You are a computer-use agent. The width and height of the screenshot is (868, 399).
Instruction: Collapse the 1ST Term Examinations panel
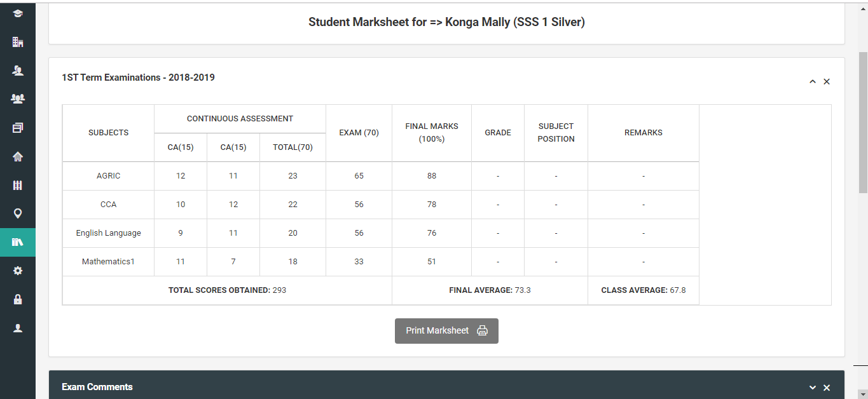click(812, 81)
